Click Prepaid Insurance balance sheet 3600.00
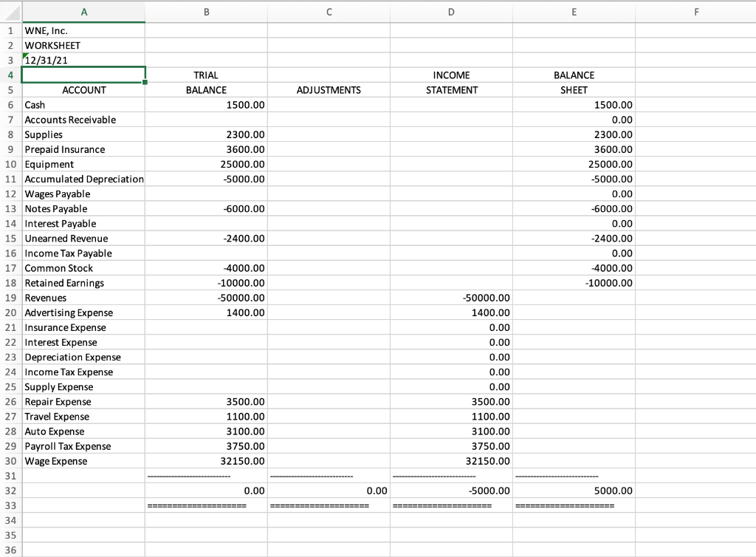This screenshot has height=557, width=756. 574,149
